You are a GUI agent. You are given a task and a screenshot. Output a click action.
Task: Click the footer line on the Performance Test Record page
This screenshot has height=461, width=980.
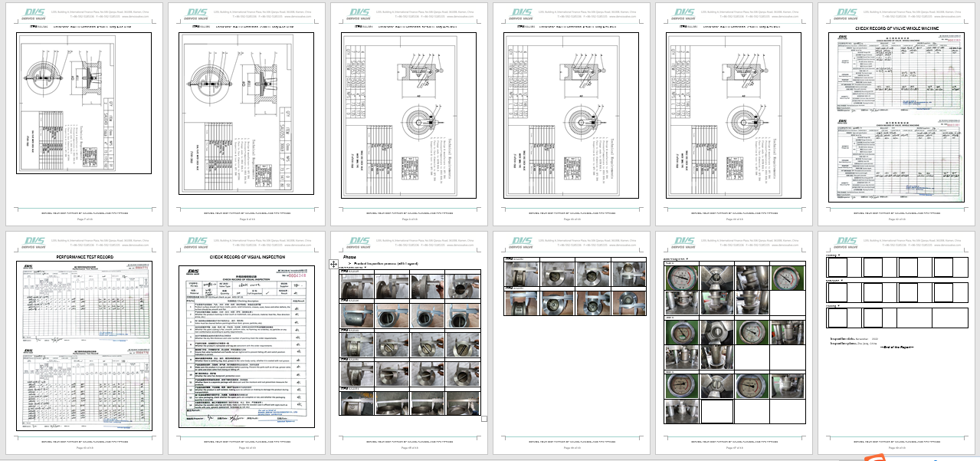85,441
